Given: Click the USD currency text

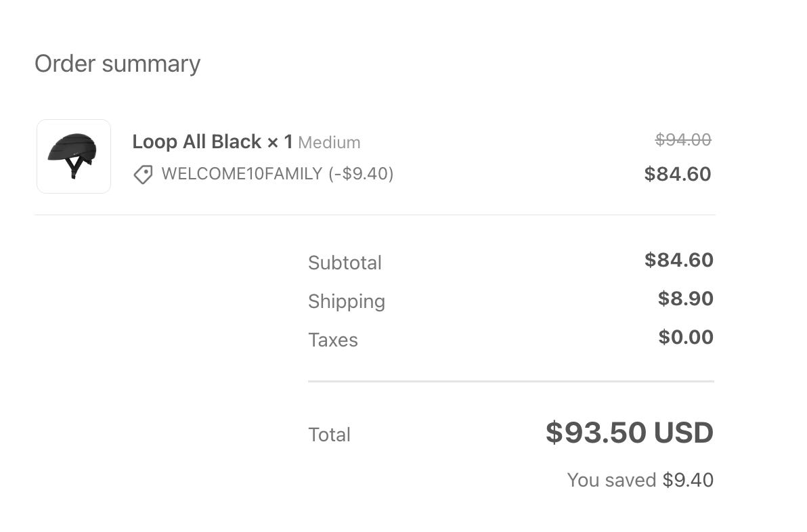Looking at the screenshot, I should (683, 433).
